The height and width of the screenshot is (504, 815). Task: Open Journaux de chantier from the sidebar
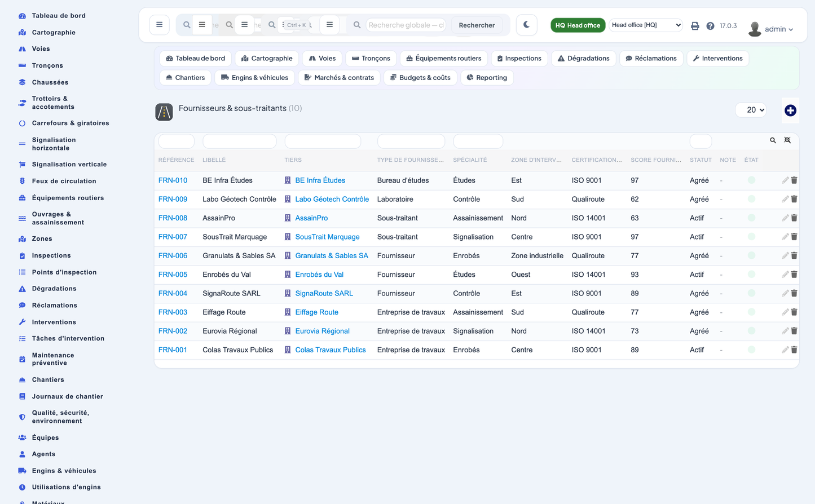coord(67,396)
